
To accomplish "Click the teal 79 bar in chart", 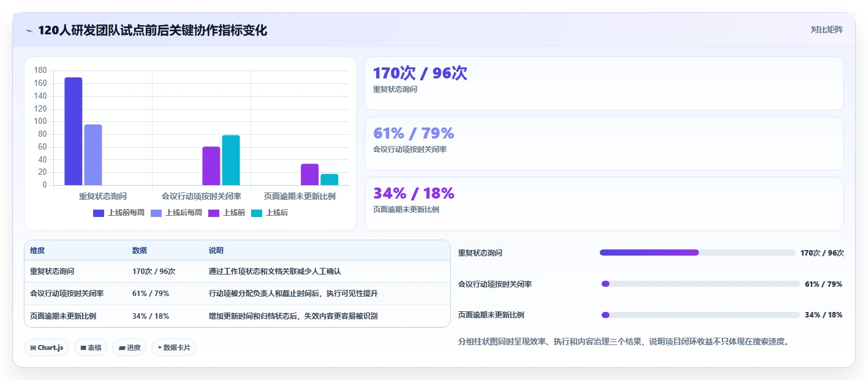I will pos(231,160).
